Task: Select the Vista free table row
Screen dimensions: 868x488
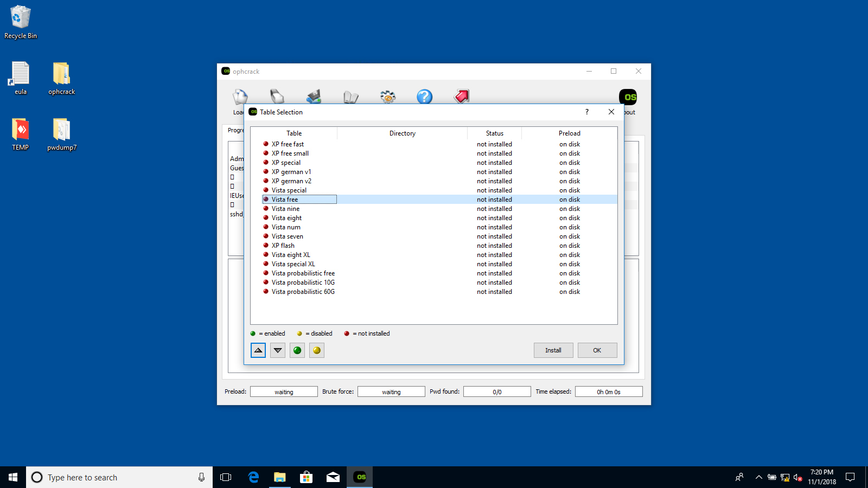Action: 434,200
